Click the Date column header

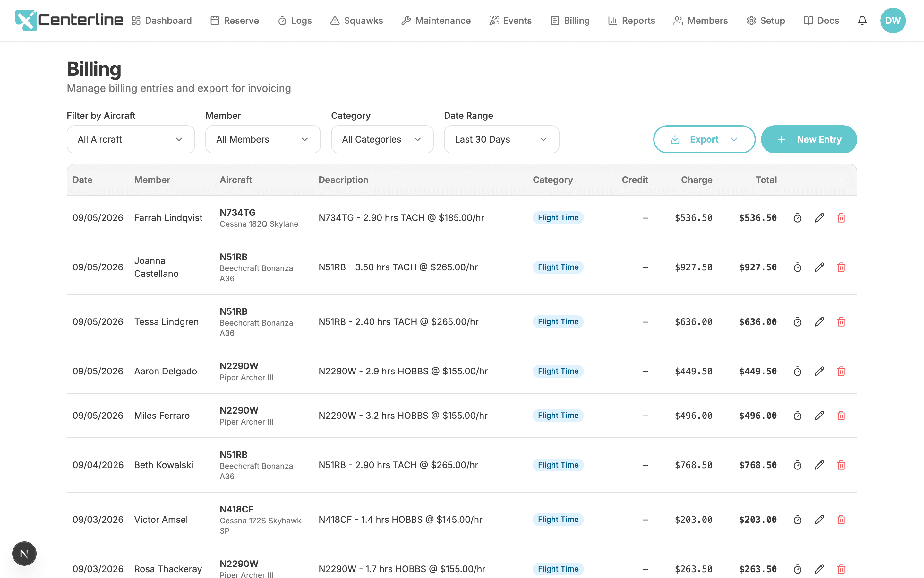click(82, 180)
